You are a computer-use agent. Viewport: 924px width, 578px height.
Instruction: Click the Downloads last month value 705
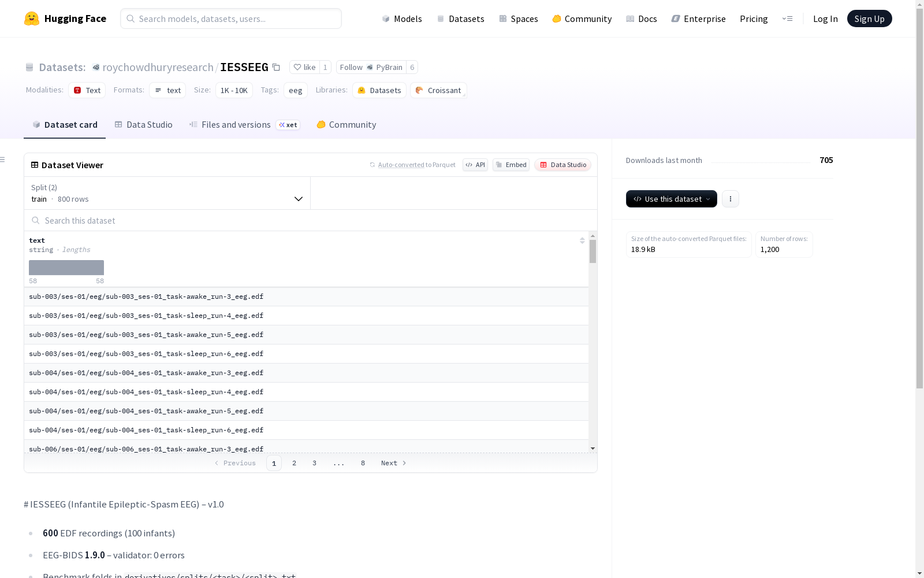pyautogui.click(x=826, y=160)
